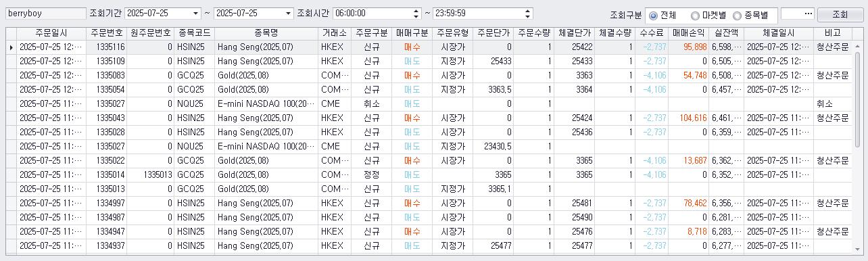The height and width of the screenshot is (261, 868).
Task: Click the 104,616 profit cell
Action: click(689, 118)
